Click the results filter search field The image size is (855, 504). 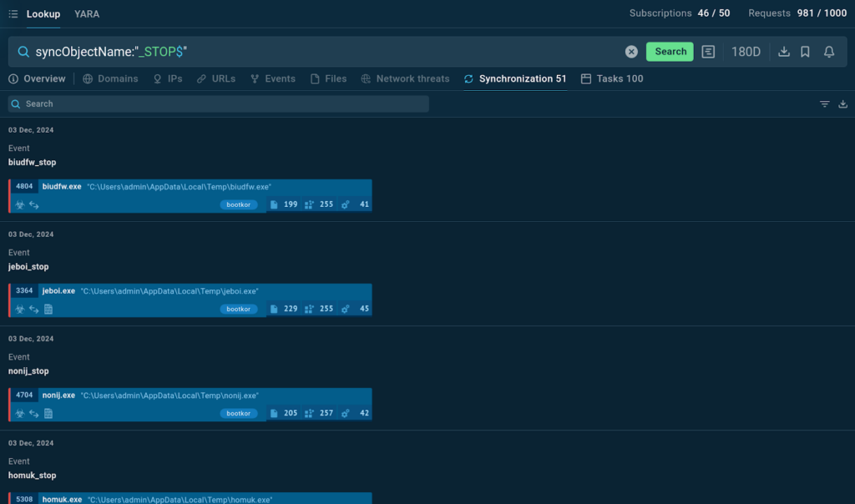[x=219, y=103]
